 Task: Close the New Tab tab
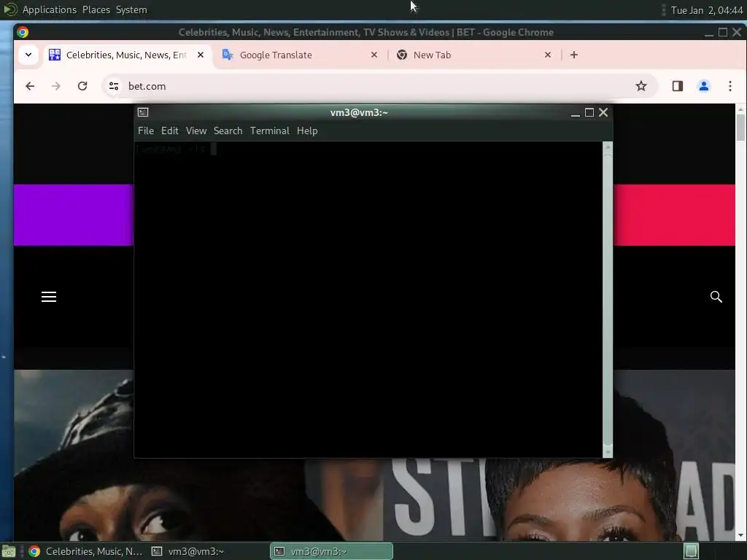click(548, 55)
